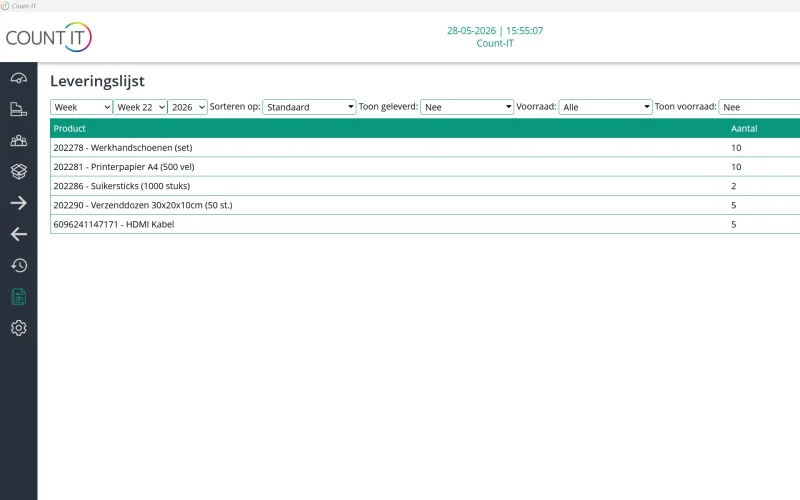The height and width of the screenshot is (500, 800).
Task: Click the Toon geleverd label
Action: [388, 107]
